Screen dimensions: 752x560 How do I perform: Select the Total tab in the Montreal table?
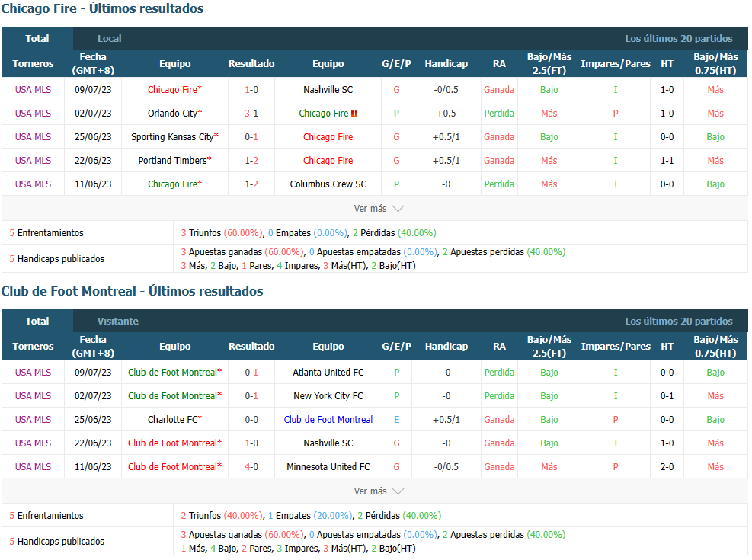37,322
